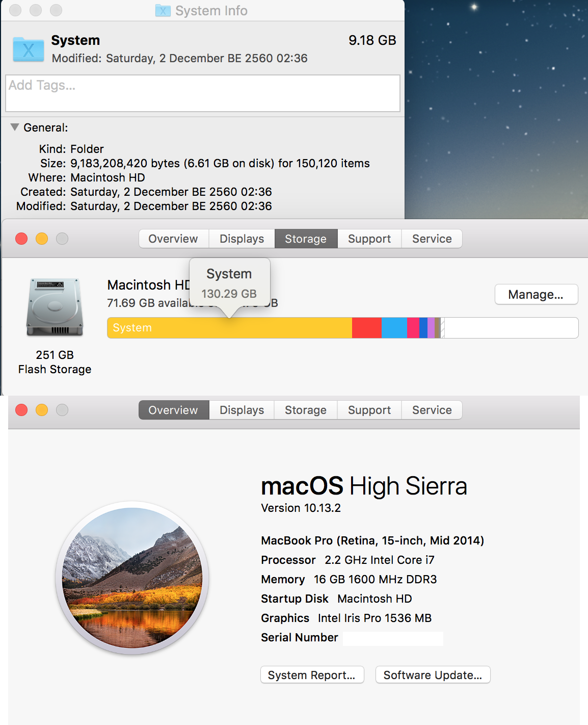Screen dimensions: 588x725
Task: Click the light blue storage bar segment
Action: pyautogui.click(x=394, y=328)
